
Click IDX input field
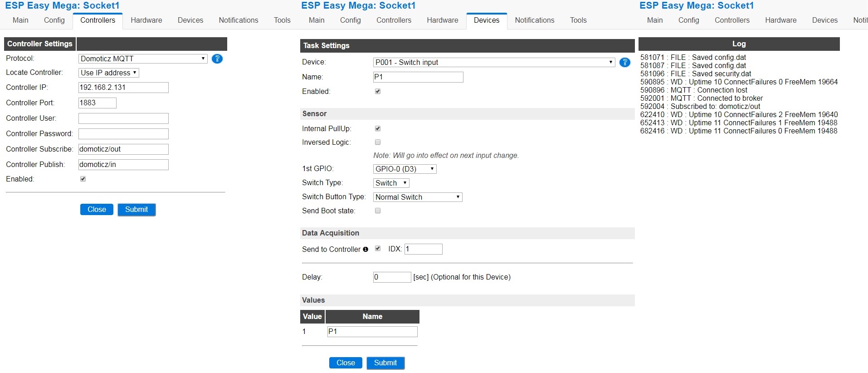click(424, 249)
